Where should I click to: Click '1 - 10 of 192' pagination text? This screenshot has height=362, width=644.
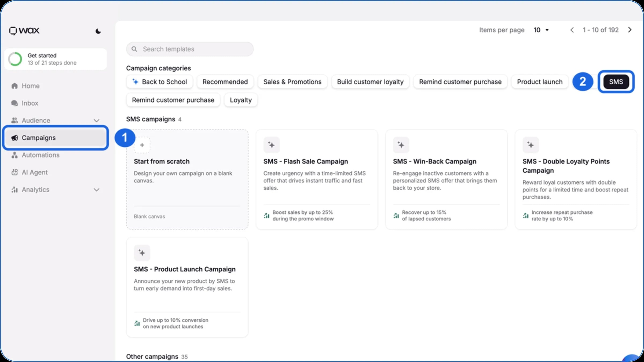pyautogui.click(x=601, y=30)
